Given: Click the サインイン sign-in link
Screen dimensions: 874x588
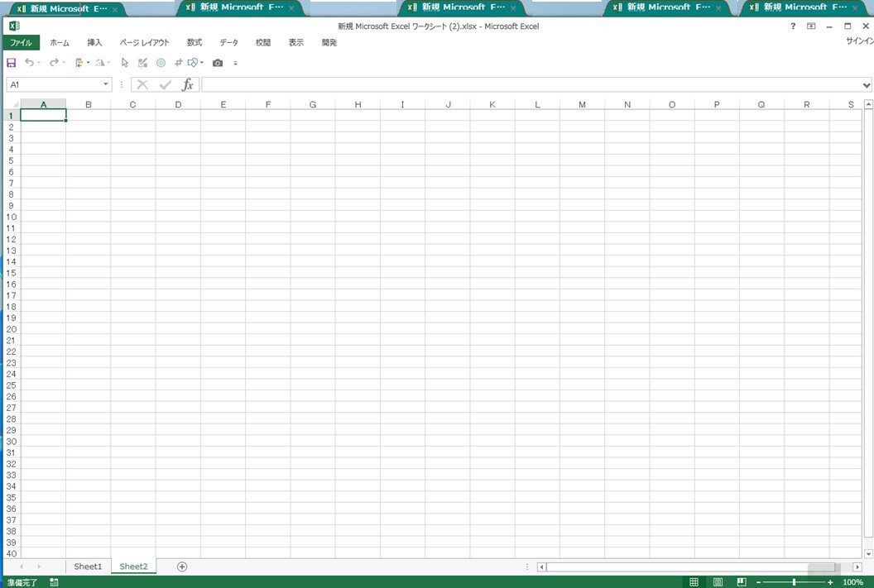Looking at the screenshot, I should (859, 41).
